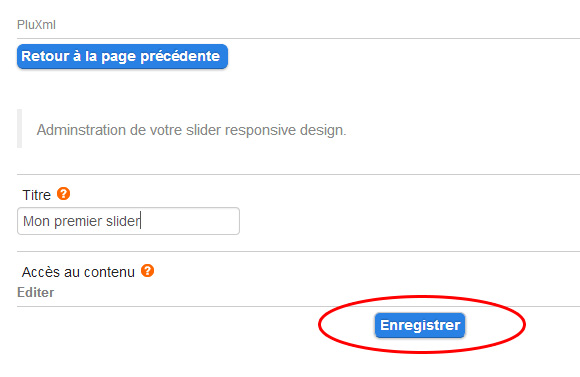Save the slider with the Enregistrer button

click(x=420, y=325)
